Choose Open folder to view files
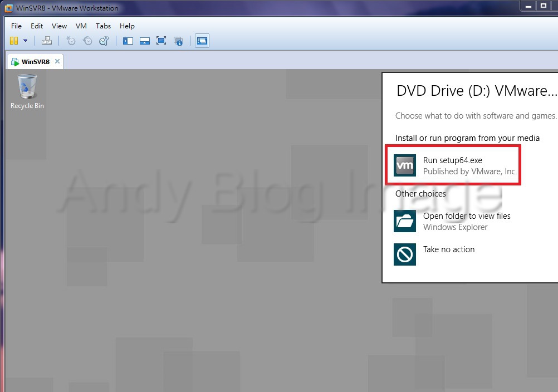 [452, 221]
